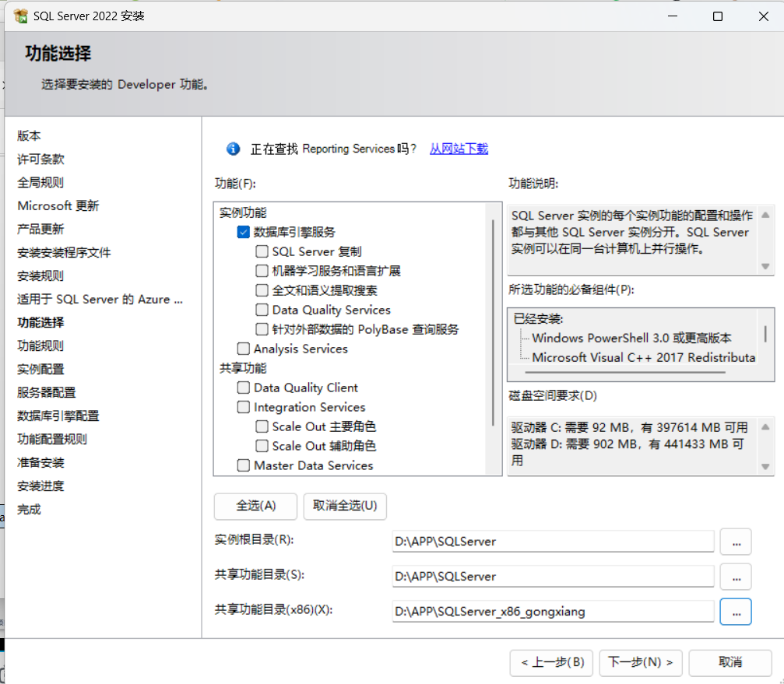The image size is (784, 684).
Task: Click the 驱动器 D disk space line
Action: tap(628, 451)
